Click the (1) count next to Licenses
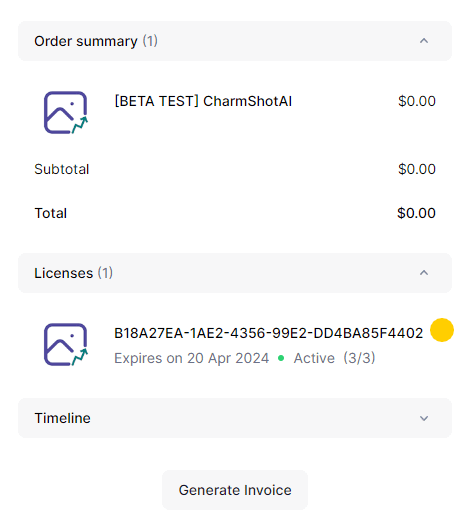 click(x=105, y=273)
